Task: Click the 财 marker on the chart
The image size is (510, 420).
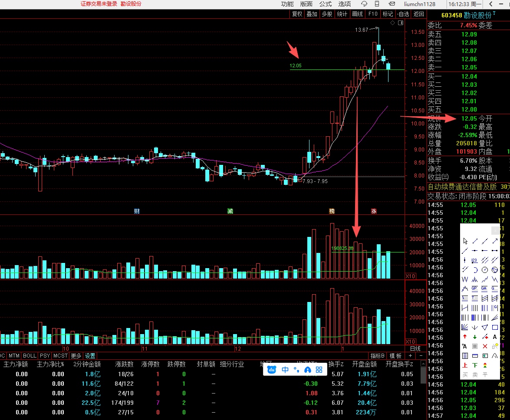Action: pos(137,211)
